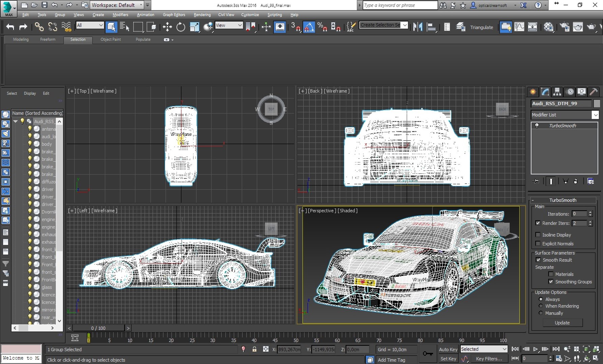Click the Auto Key button
This screenshot has height=364, width=603.
[448, 350]
